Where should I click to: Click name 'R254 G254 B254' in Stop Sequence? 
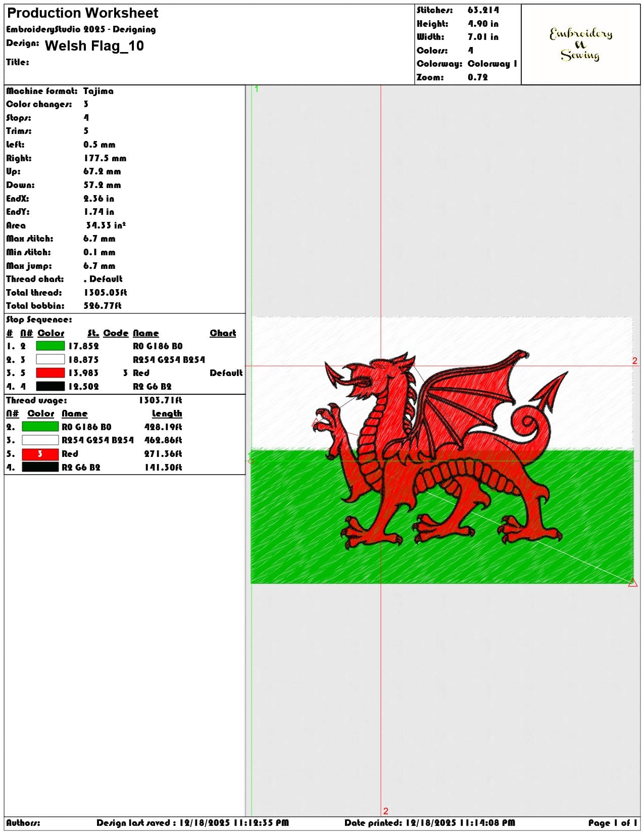pyautogui.click(x=169, y=360)
